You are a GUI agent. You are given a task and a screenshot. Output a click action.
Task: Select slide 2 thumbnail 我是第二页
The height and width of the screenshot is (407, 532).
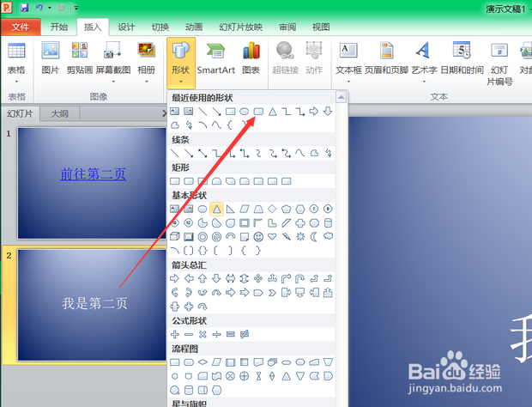[x=92, y=305]
